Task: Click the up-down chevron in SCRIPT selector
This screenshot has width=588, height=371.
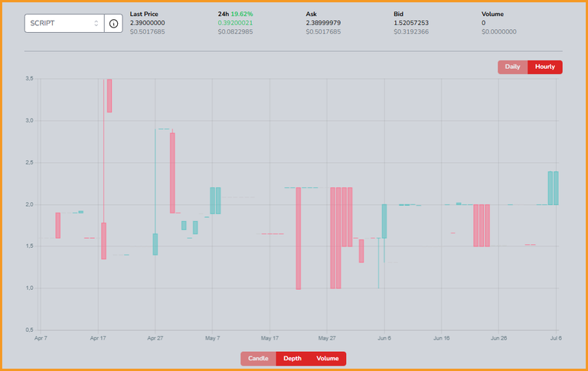Action: coord(96,23)
